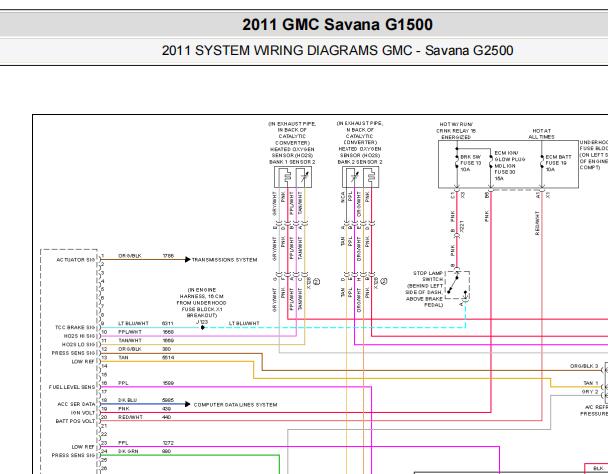This screenshot has height=474, width=608.
Task: Click circuit number '439' on PNK wire
Action: point(167,409)
